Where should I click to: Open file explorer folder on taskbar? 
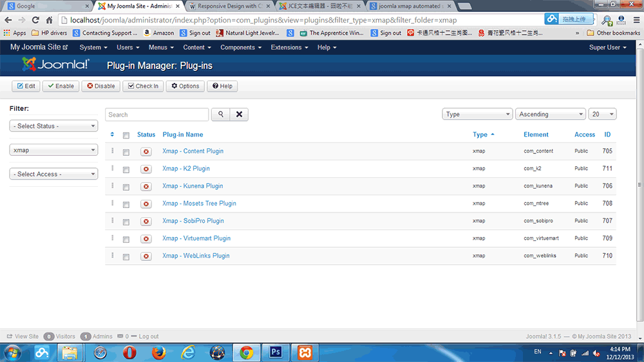[x=70, y=352]
